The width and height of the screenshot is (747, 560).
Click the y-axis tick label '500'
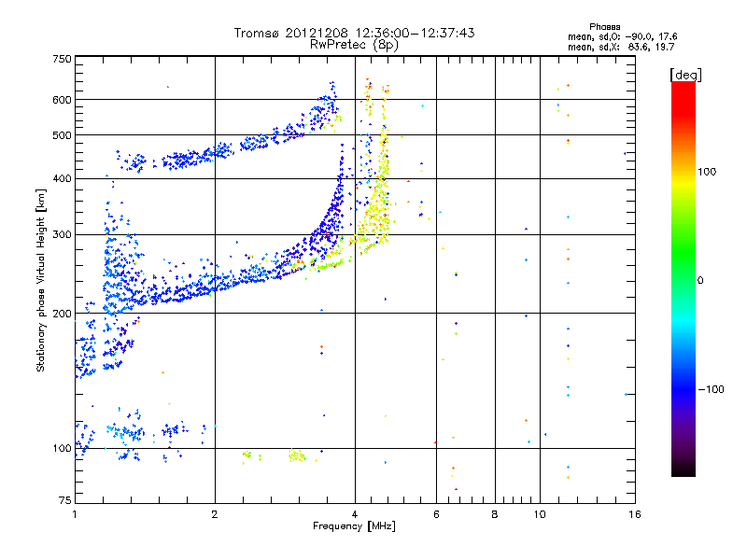coord(62,135)
